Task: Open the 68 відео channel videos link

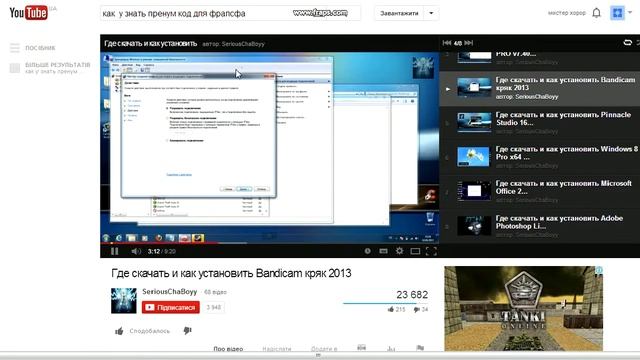Action: click(x=215, y=292)
